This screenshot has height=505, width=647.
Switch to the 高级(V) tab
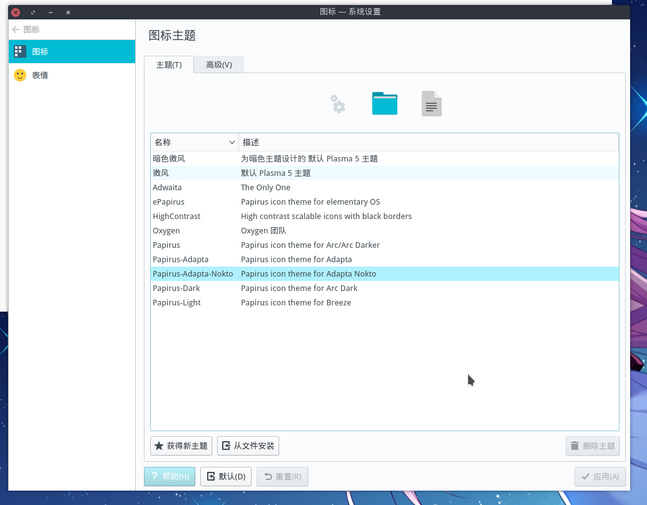pos(219,65)
